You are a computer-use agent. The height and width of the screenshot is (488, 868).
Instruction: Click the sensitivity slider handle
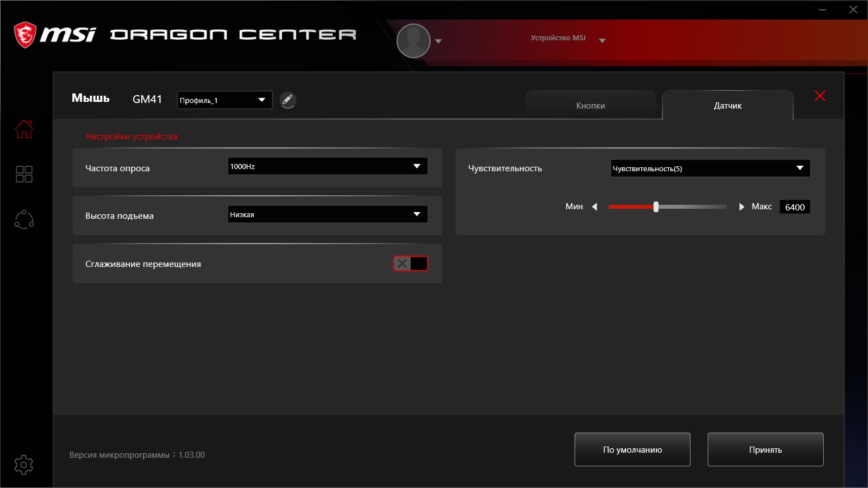656,207
